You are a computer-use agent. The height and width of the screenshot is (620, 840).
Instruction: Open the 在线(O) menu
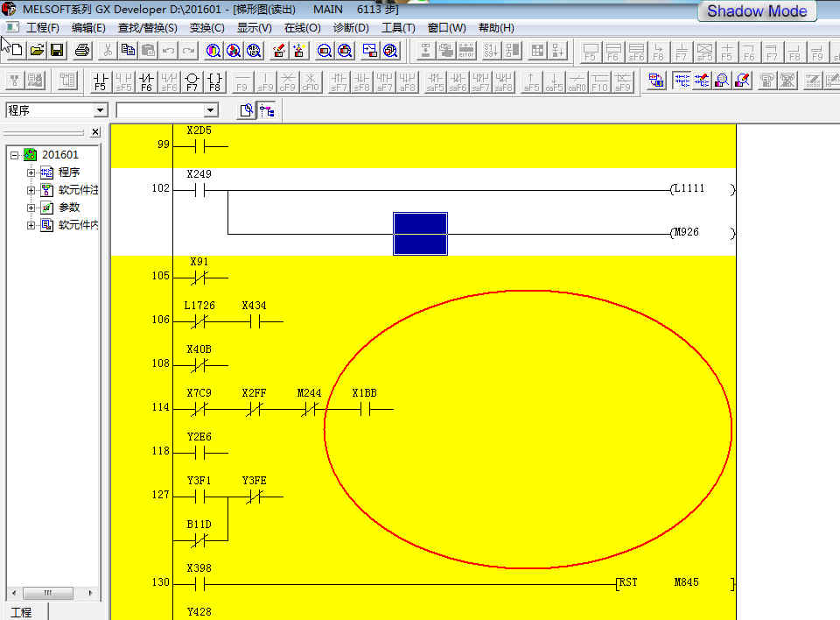tap(302, 28)
